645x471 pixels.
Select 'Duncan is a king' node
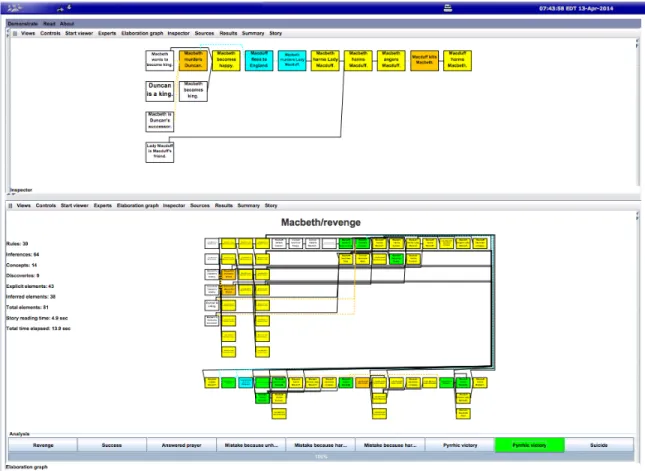[x=160, y=91]
